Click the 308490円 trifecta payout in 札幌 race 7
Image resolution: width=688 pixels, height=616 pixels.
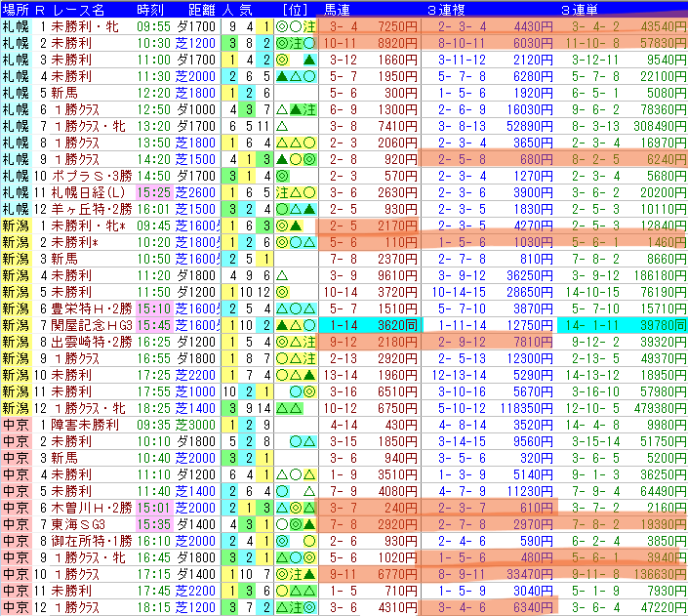(x=660, y=127)
